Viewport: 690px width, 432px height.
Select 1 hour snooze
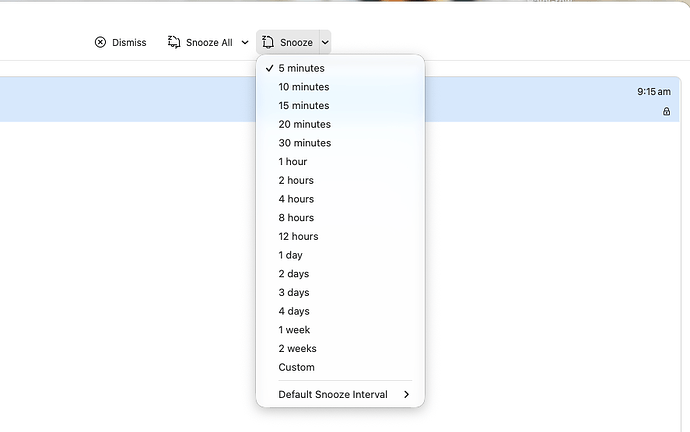click(x=340, y=161)
